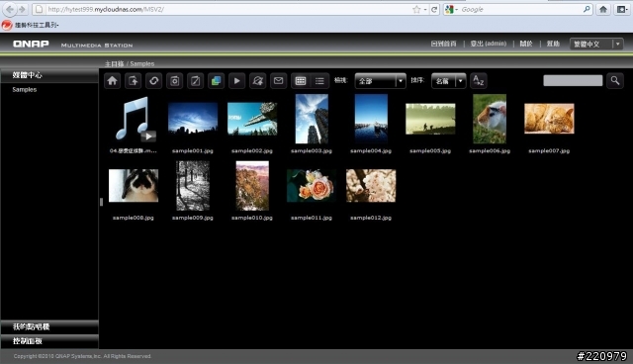
Task: Open sample004.jpg thumbnail
Action: 371,119
